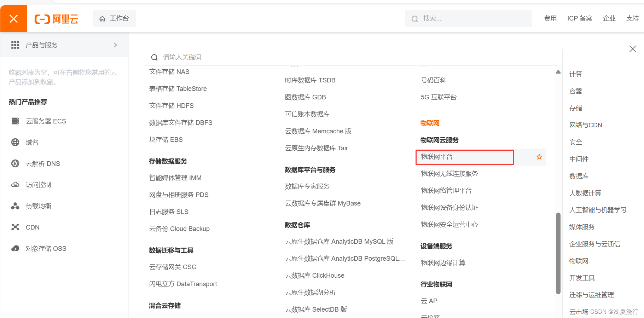Jump to 迁移与运维管理 category
Image resolution: width=644 pixels, height=318 pixels.
pos(592,295)
